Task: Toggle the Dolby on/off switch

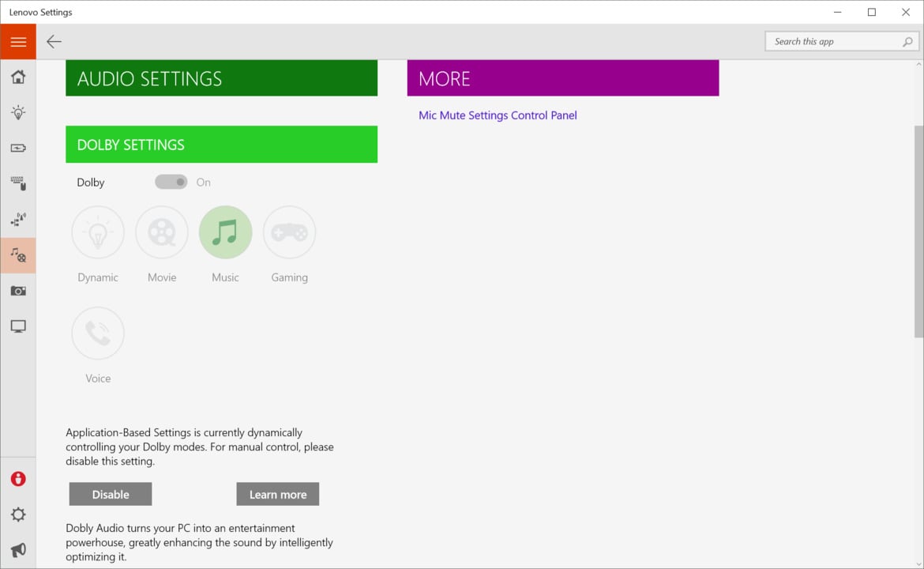Action: coord(171,183)
